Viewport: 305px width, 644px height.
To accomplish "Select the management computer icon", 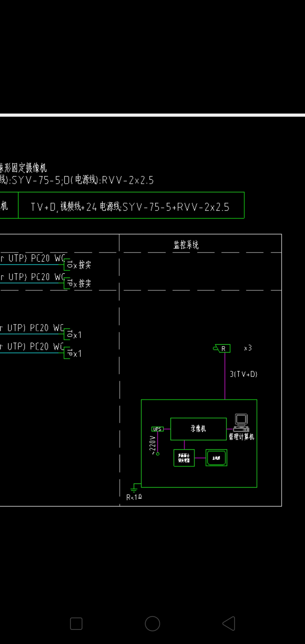I will [x=241, y=423].
